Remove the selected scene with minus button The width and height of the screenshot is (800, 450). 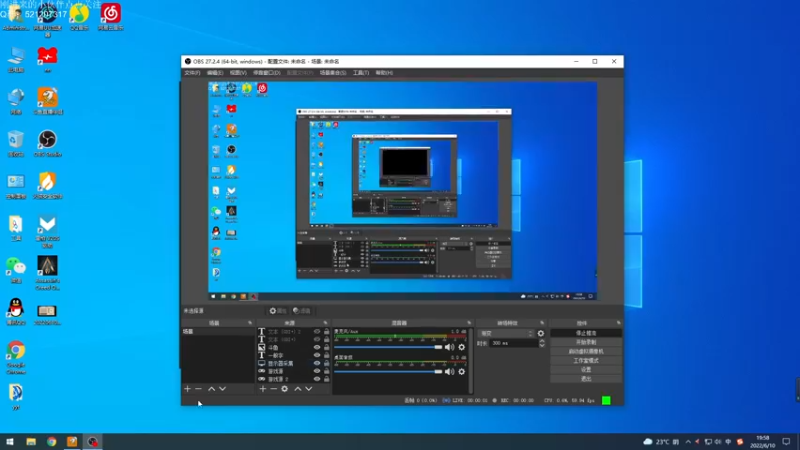coord(198,389)
